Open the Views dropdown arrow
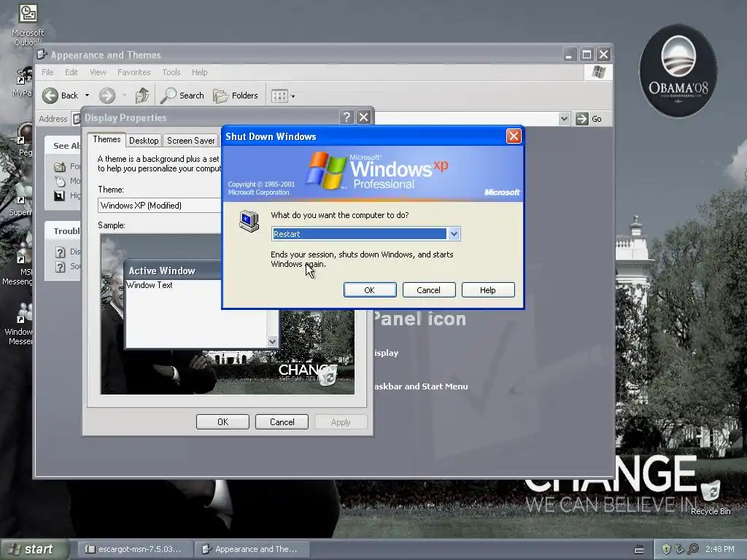747x560 pixels. pyautogui.click(x=293, y=96)
